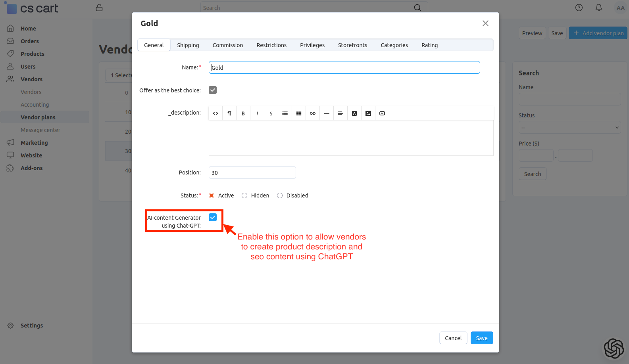Screen dimensions: 629x364
Task: Insert a link using the link icon
Action: (313, 113)
